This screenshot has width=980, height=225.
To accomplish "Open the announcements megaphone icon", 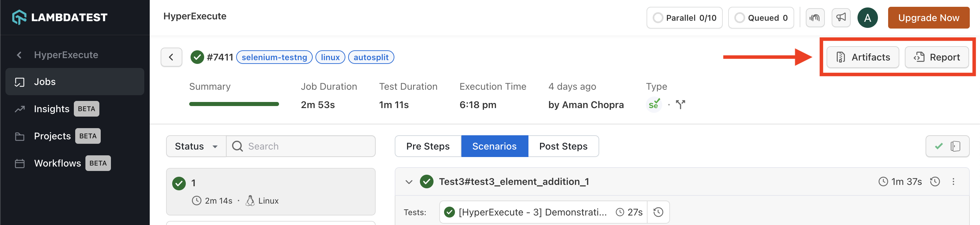I will (841, 18).
